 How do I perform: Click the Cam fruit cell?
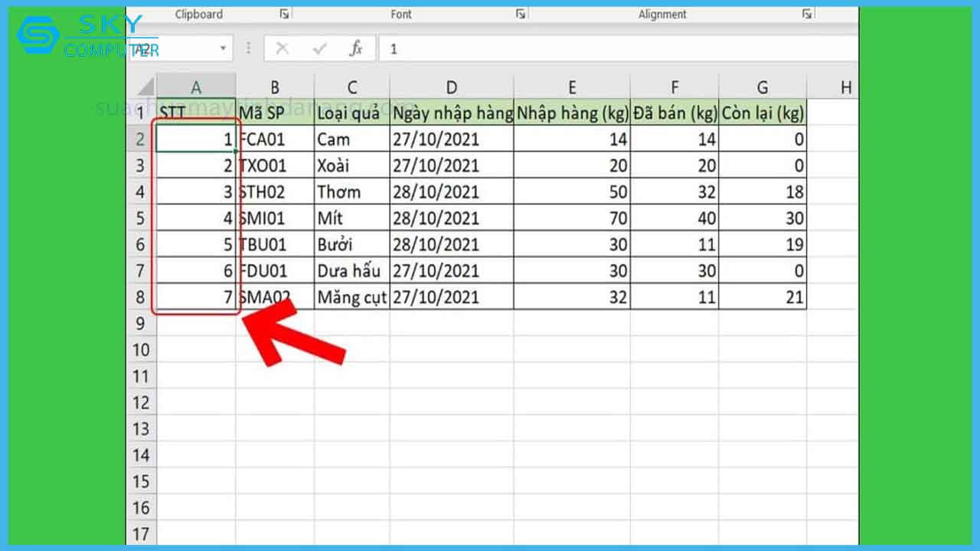click(352, 139)
